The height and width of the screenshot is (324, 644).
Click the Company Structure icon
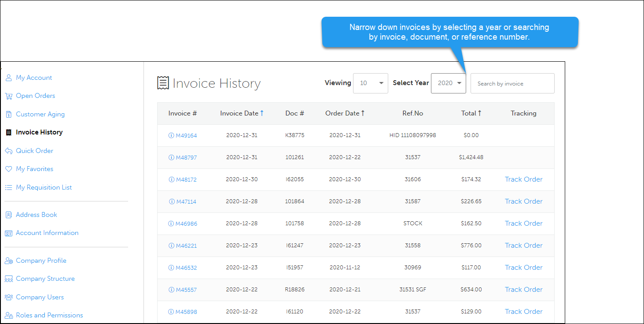[x=8, y=279]
